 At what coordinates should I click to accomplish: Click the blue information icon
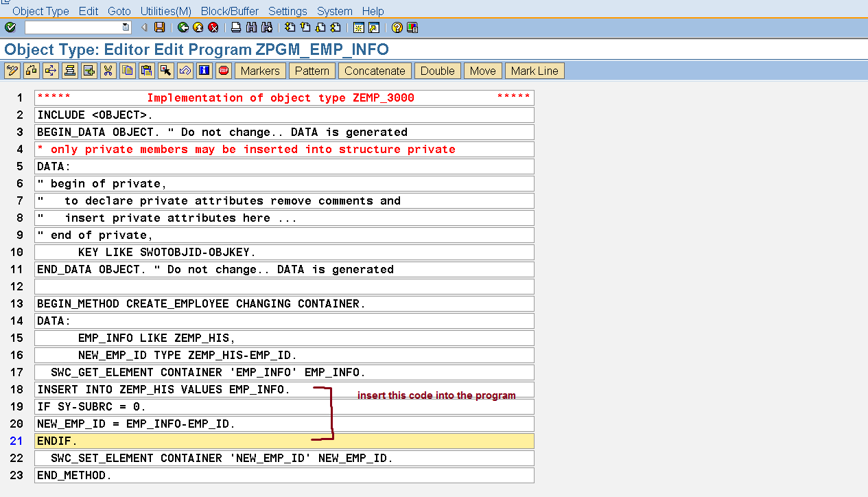click(204, 71)
